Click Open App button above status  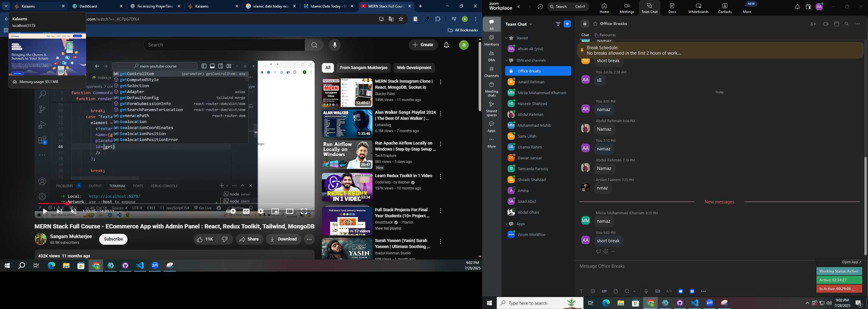(851, 262)
